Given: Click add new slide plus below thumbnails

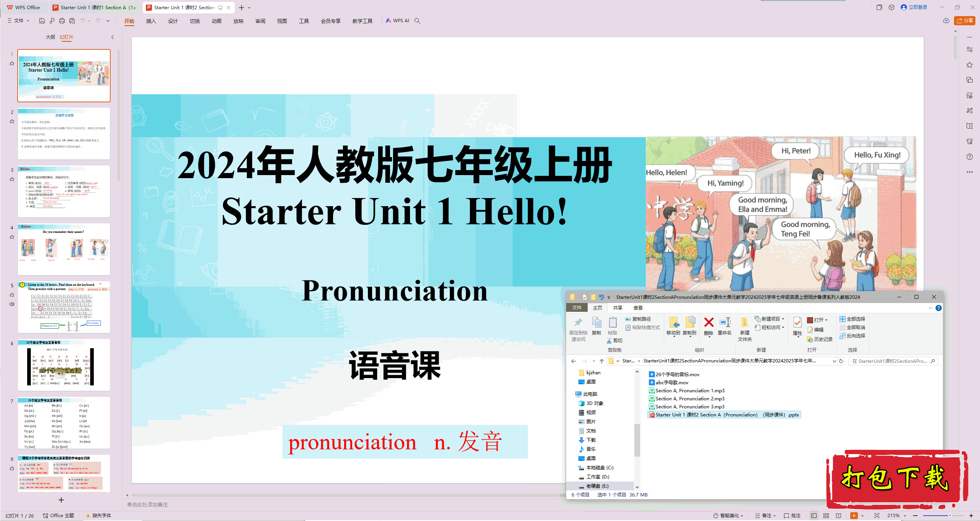Looking at the screenshot, I should (61, 500).
